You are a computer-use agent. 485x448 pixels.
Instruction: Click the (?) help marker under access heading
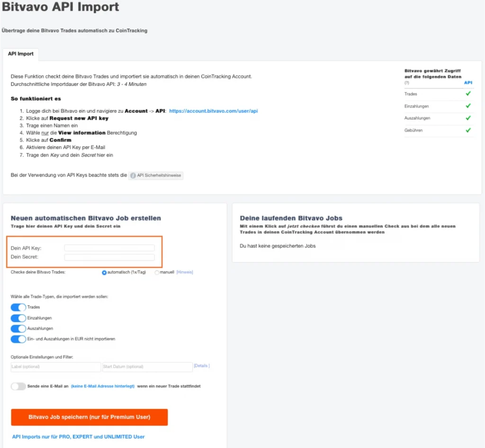point(407,83)
